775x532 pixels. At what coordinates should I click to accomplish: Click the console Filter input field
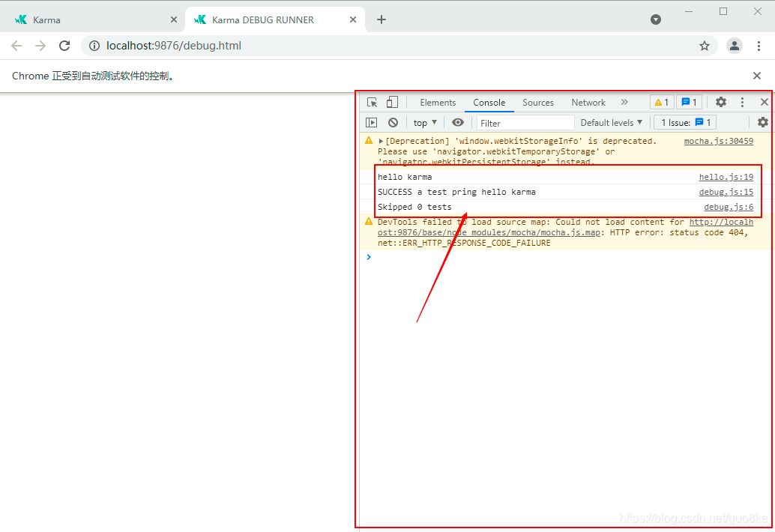525,123
